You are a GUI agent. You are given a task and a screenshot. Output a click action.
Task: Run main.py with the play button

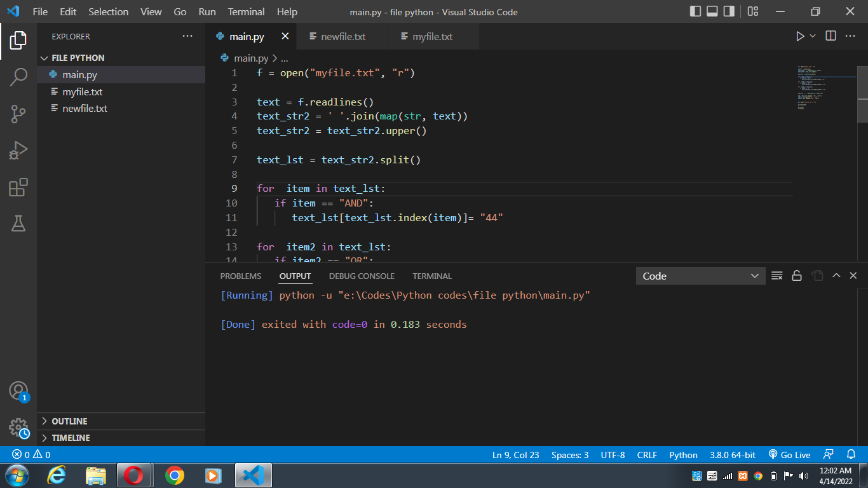tap(799, 36)
